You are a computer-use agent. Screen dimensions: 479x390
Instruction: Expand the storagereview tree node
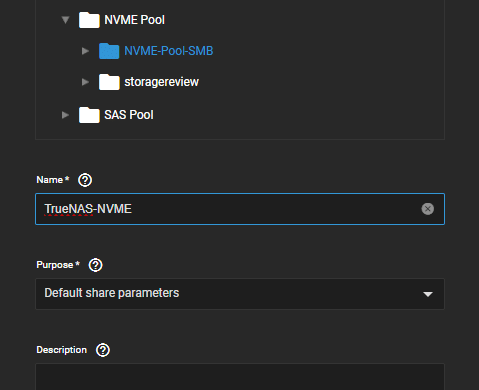point(85,82)
